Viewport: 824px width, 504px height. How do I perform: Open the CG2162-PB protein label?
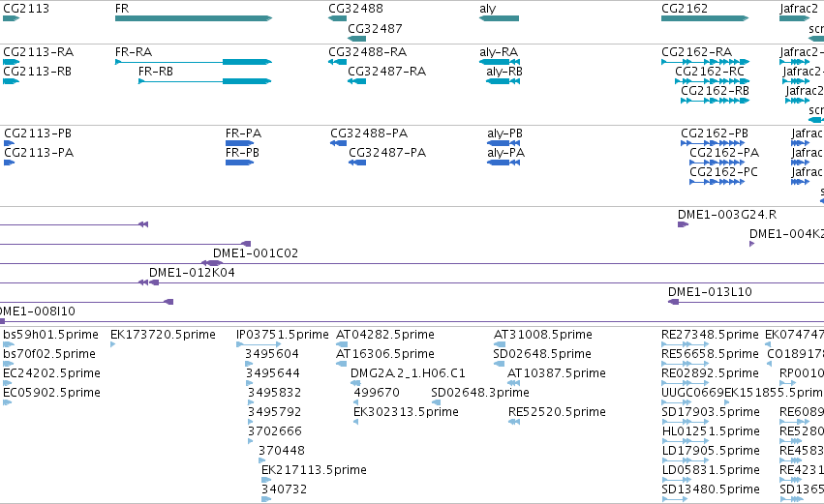click(x=715, y=133)
